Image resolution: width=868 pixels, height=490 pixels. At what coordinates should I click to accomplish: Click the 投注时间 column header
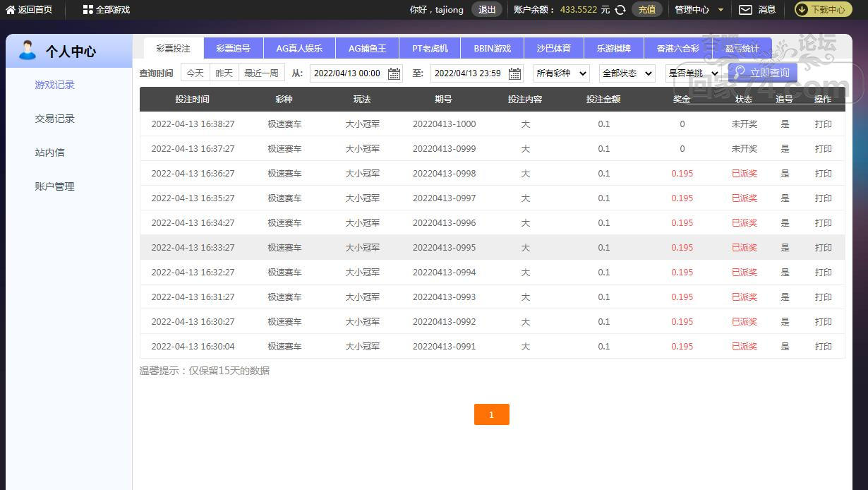(192, 100)
